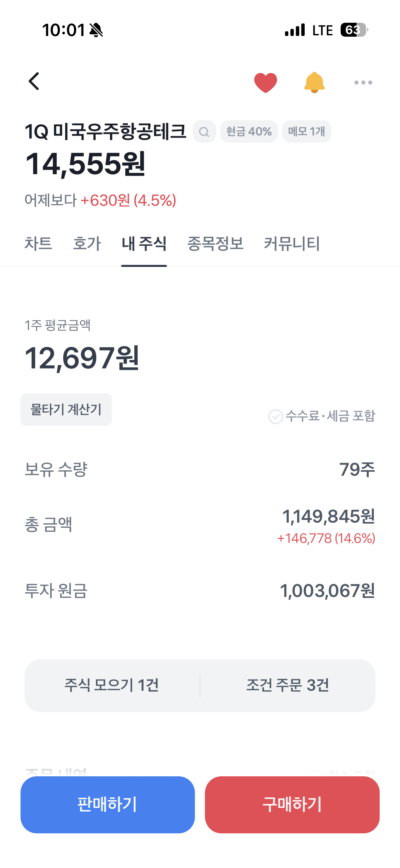
Task: Toggle 수수료·세금 포함 checkbox
Action: point(275,416)
